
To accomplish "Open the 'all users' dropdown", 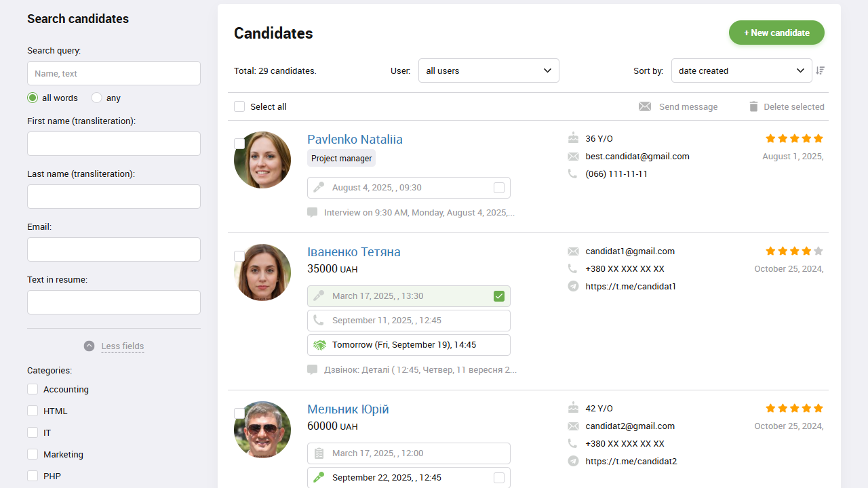I will click(x=488, y=70).
